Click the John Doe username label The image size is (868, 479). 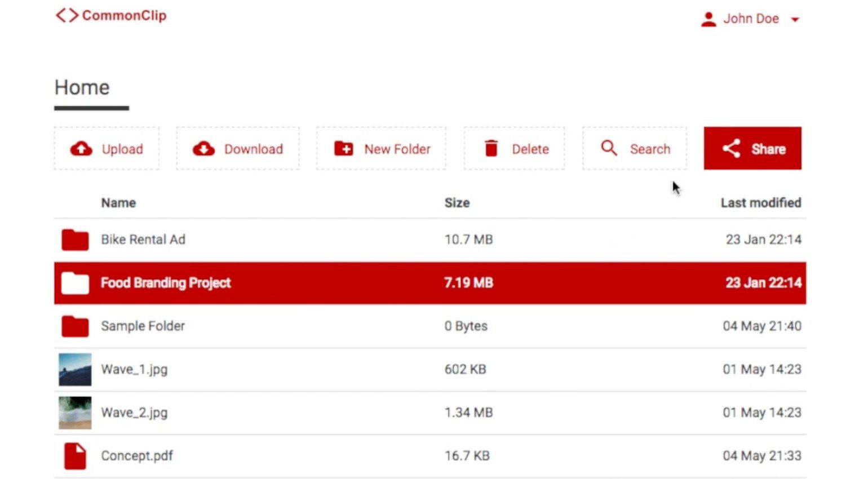click(x=751, y=19)
